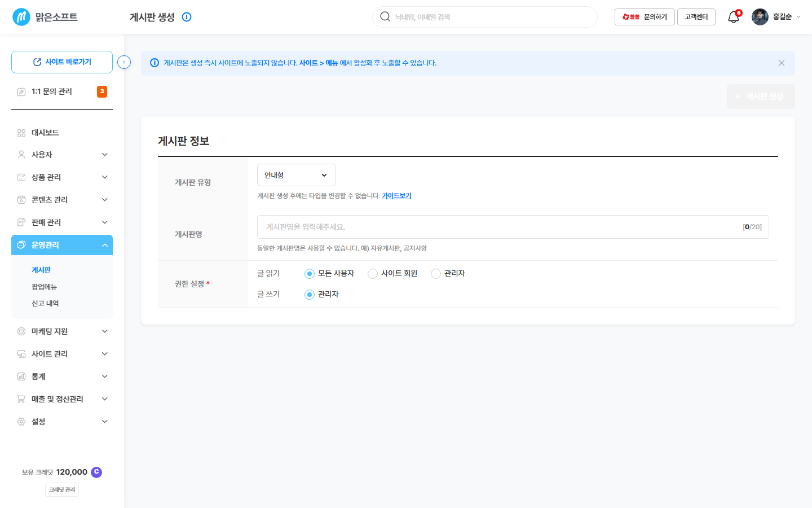Select 사이트 회원 read permission

tap(373, 274)
